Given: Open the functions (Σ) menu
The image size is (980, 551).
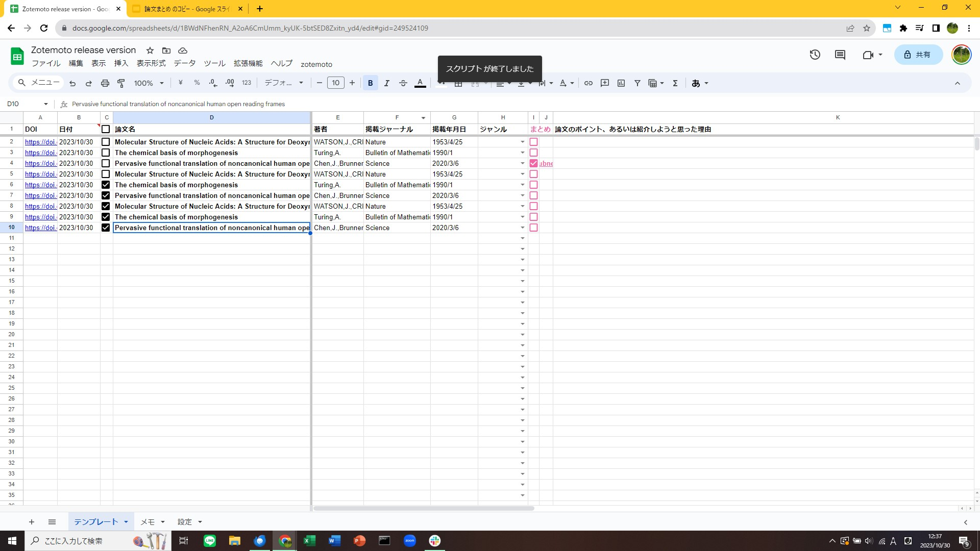Looking at the screenshot, I should [675, 83].
